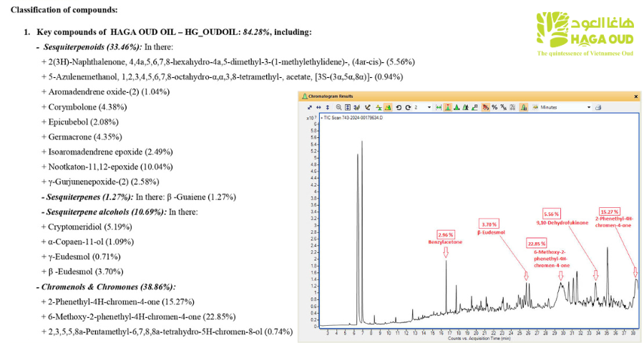Click the TIC Scan file name label
Screen dimensions: 644x343
pos(357,117)
